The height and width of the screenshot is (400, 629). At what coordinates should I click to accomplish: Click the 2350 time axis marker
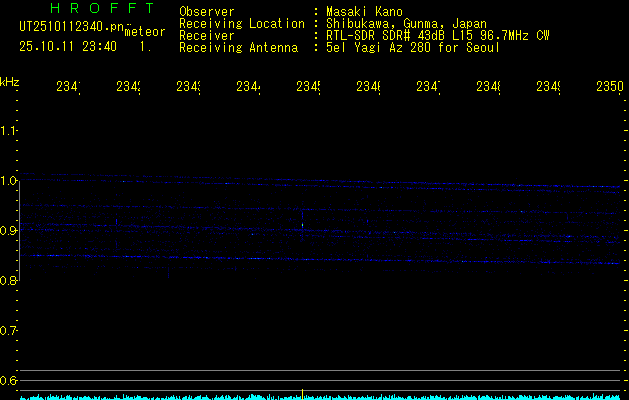(x=609, y=88)
